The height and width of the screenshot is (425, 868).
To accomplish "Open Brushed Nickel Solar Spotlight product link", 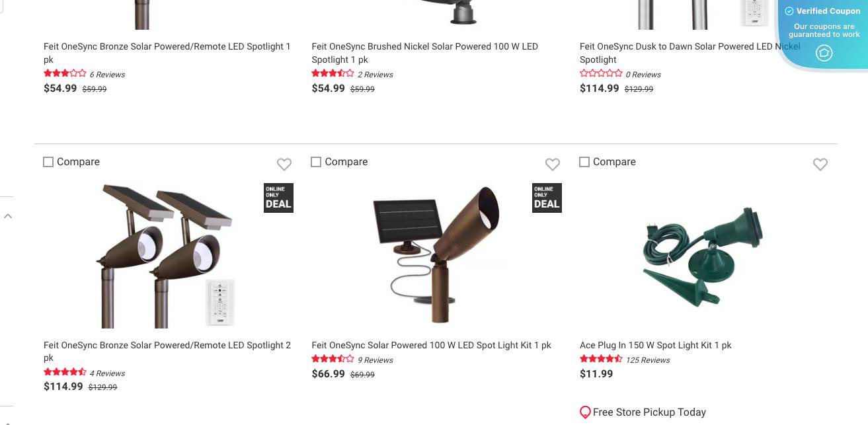I will tap(424, 47).
